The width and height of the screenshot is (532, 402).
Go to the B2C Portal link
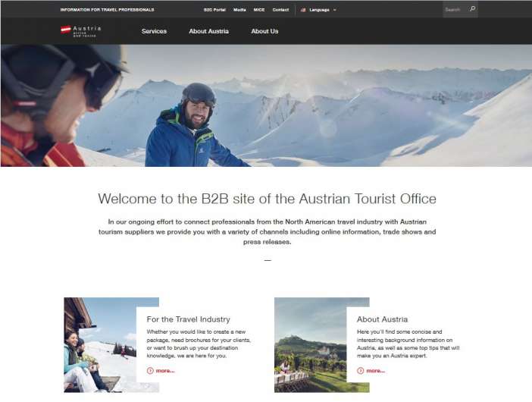tap(214, 10)
